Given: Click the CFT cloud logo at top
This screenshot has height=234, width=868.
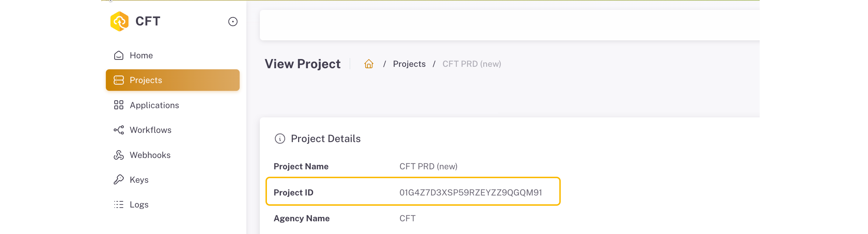Looking at the screenshot, I should coord(120,21).
